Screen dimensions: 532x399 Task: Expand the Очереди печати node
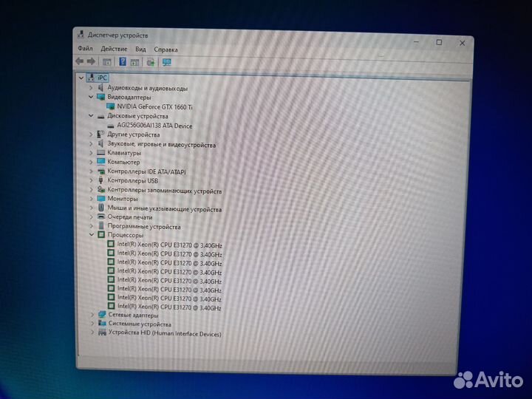(x=92, y=216)
